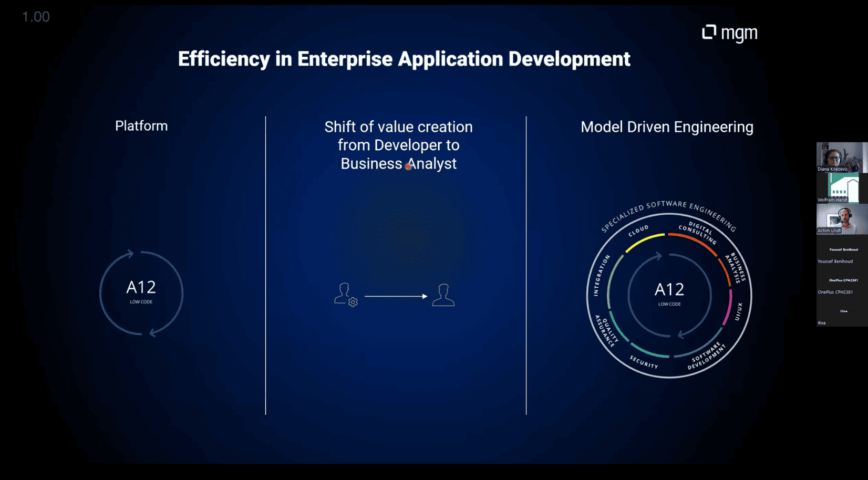The height and width of the screenshot is (480, 868).
Task: Select Wolfram Hardt's video thumbnail
Action: click(x=842, y=188)
